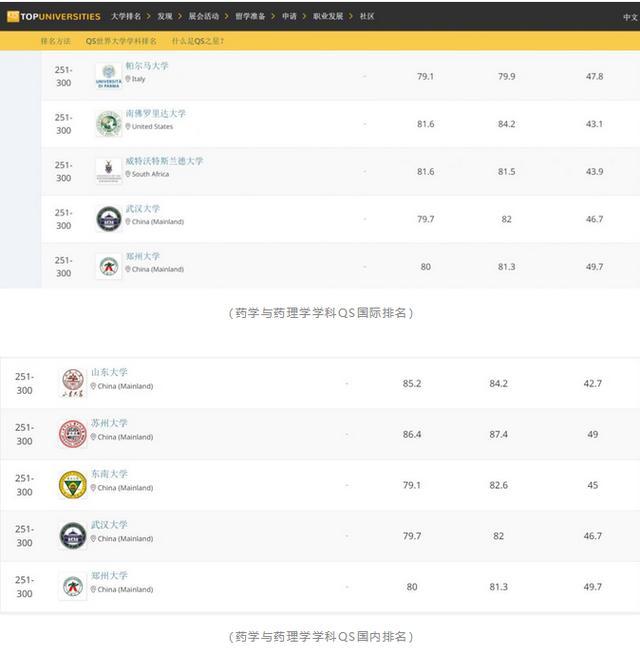Open the 留学准备 menu item
Viewport: 640px width, 654px height.
click(x=250, y=17)
